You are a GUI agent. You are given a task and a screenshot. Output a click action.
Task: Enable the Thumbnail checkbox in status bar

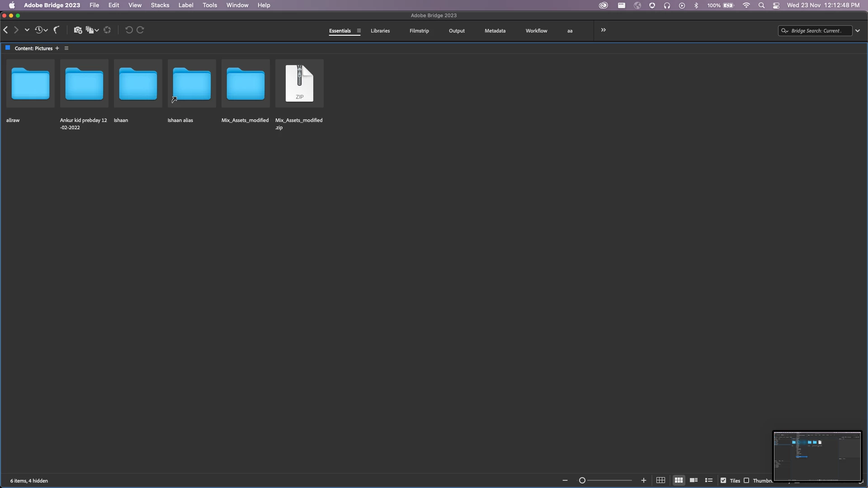click(x=746, y=480)
